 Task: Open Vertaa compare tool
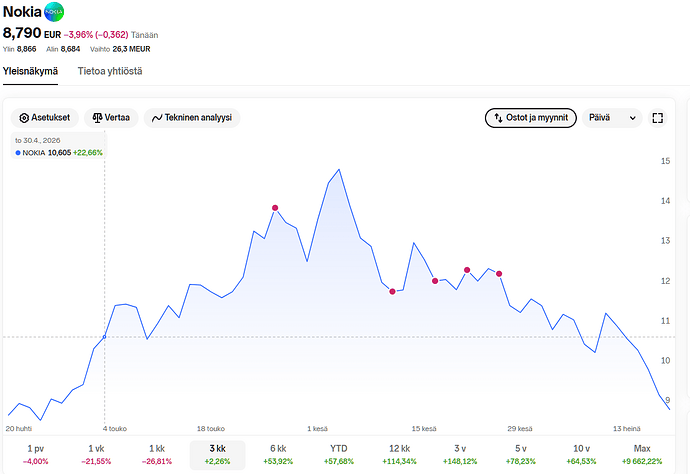[x=111, y=118]
